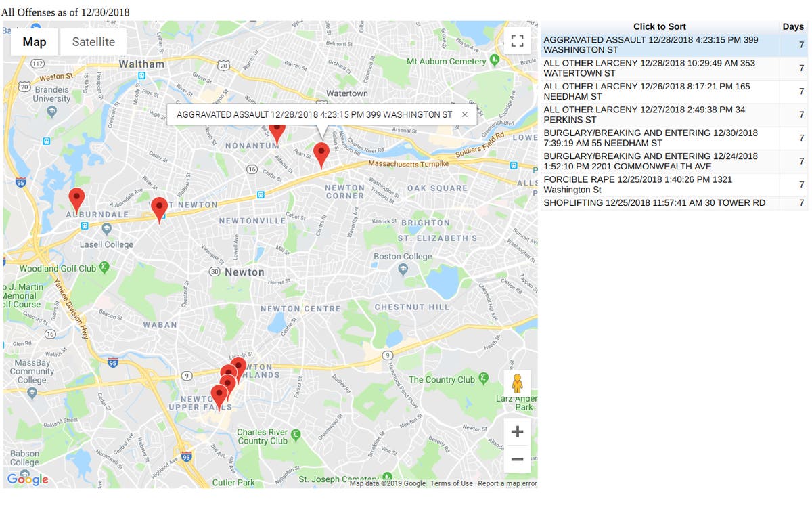
Task: Select Shoplifting 30 Tower Rd entry
Action: pyautogui.click(x=659, y=203)
